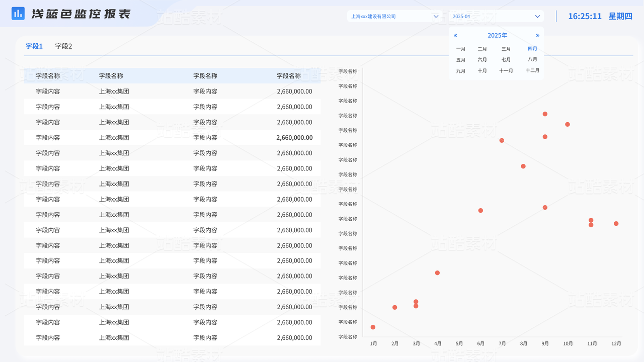This screenshot has width=644, height=362.
Task: Click the 11月 x-axis label
Action: pos(592,344)
